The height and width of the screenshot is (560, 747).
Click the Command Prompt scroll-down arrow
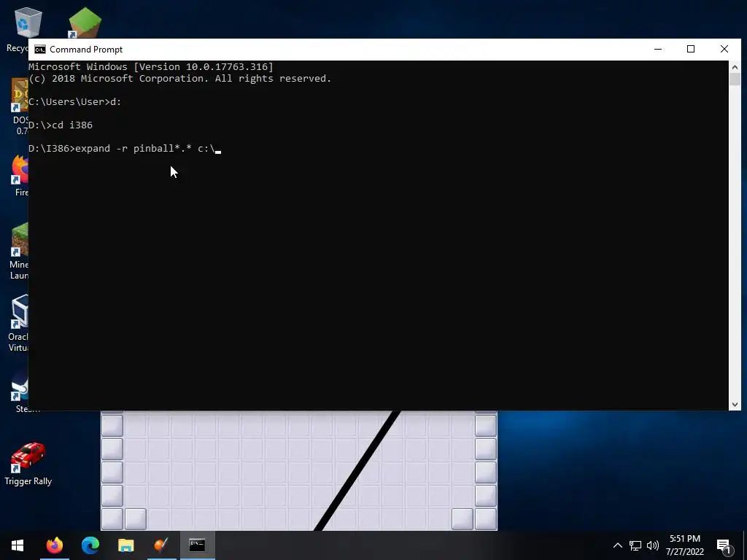[x=735, y=404]
